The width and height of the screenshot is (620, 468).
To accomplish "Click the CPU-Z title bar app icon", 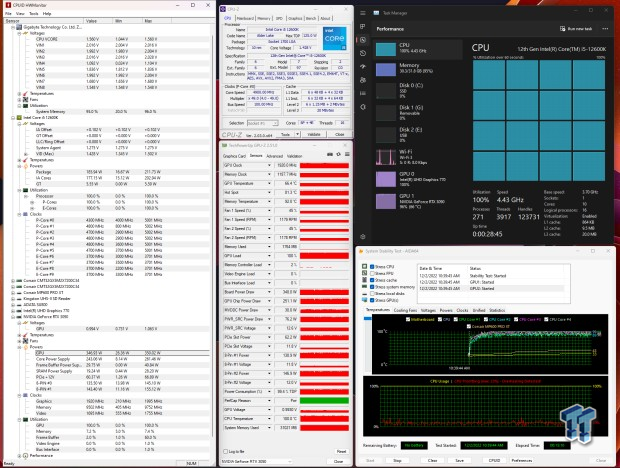I will point(223,9).
